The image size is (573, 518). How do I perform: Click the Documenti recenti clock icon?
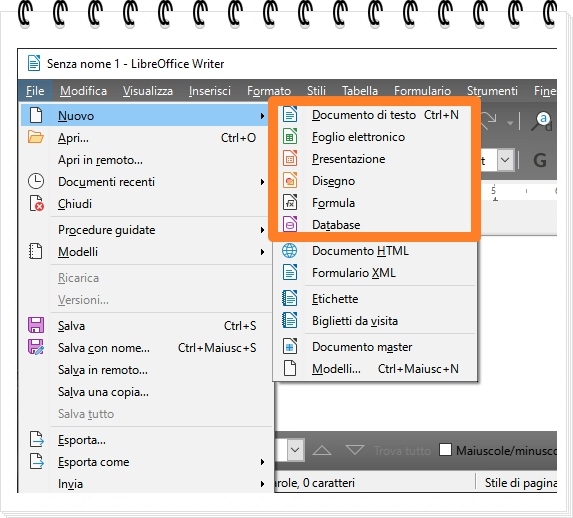pyautogui.click(x=36, y=181)
